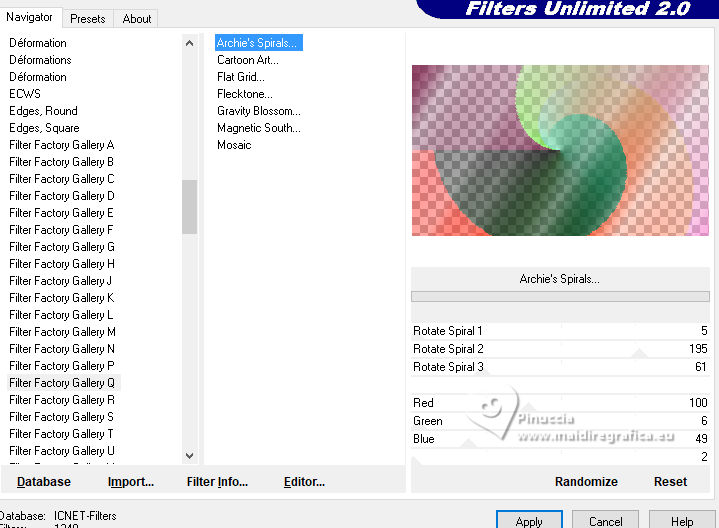Select Filter Factory Gallery B
Viewport: 719px width, 528px height.
pyautogui.click(x=61, y=161)
